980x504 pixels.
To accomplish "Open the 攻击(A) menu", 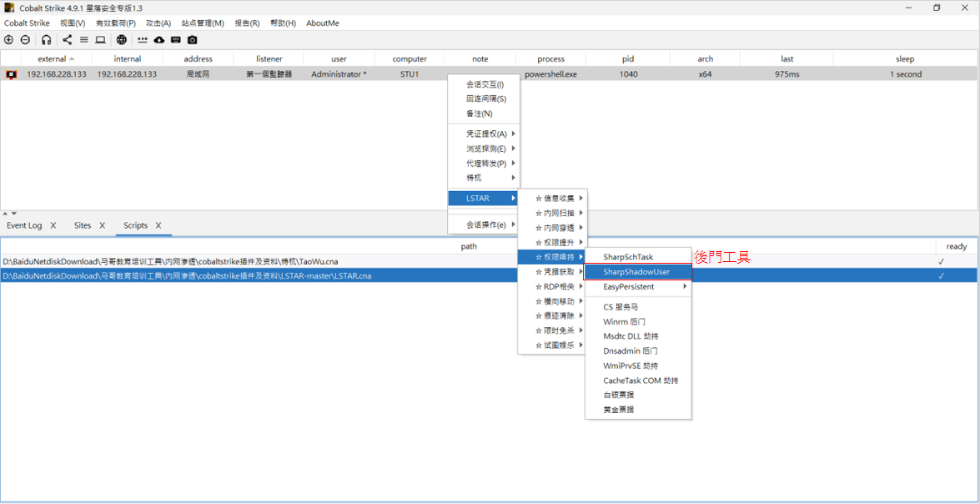I will point(158,23).
